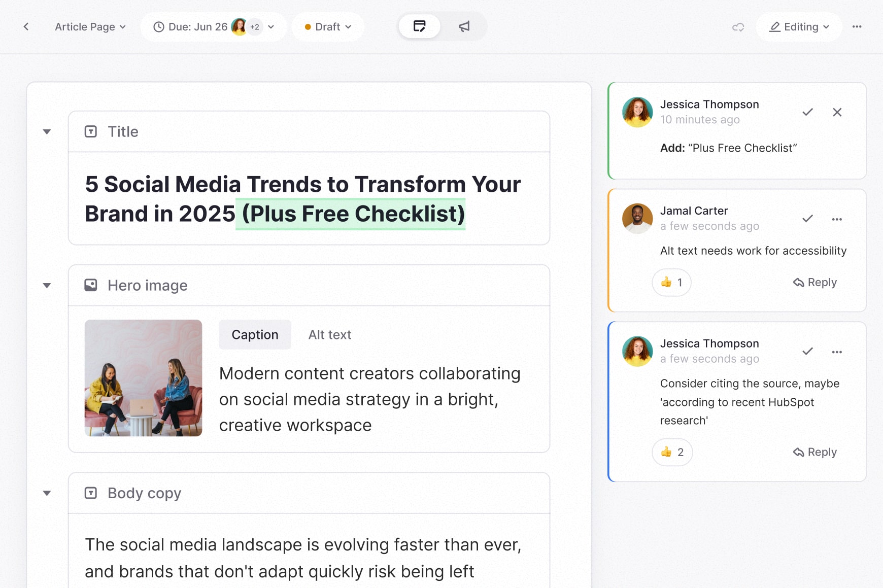Resolve Jamal Carter's alt text comment
Image resolution: width=883 pixels, height=588 pixels.
pyautogui.click(x=807, y=219)
